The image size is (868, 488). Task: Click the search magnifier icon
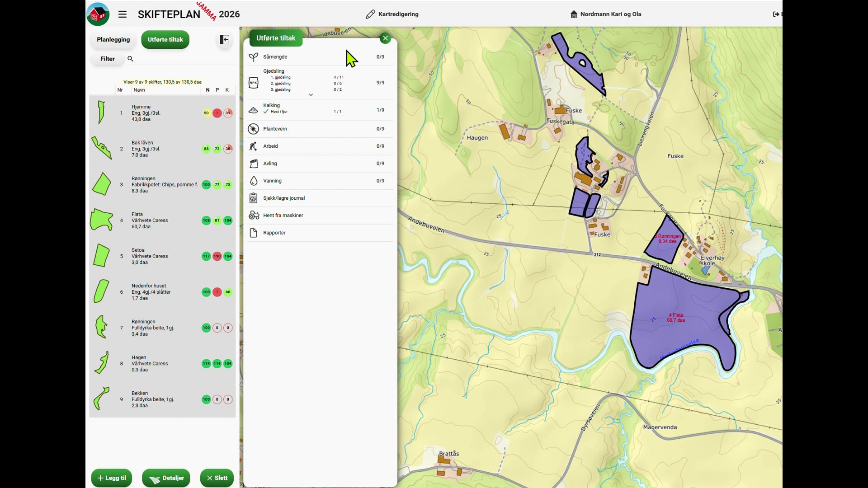coord(131,59)
